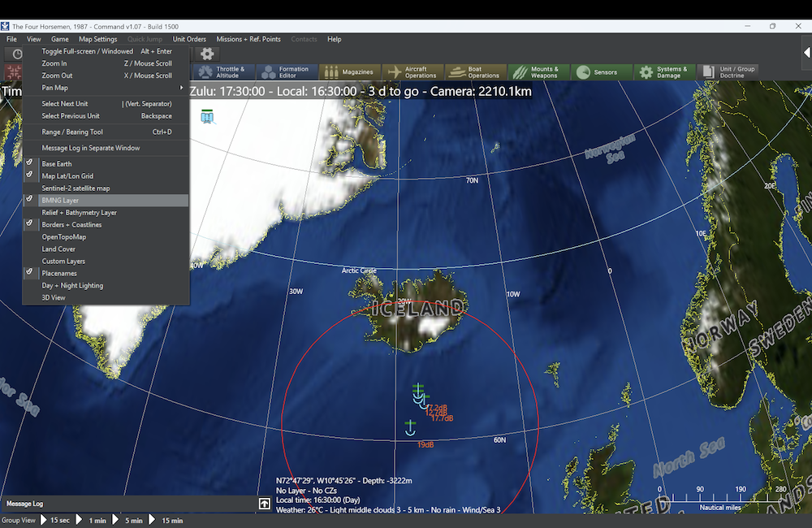Image resolution: width=812 pixels, height=528 pixels.
Task: Run time at 1 min with the play arrow
Action: 79,520
